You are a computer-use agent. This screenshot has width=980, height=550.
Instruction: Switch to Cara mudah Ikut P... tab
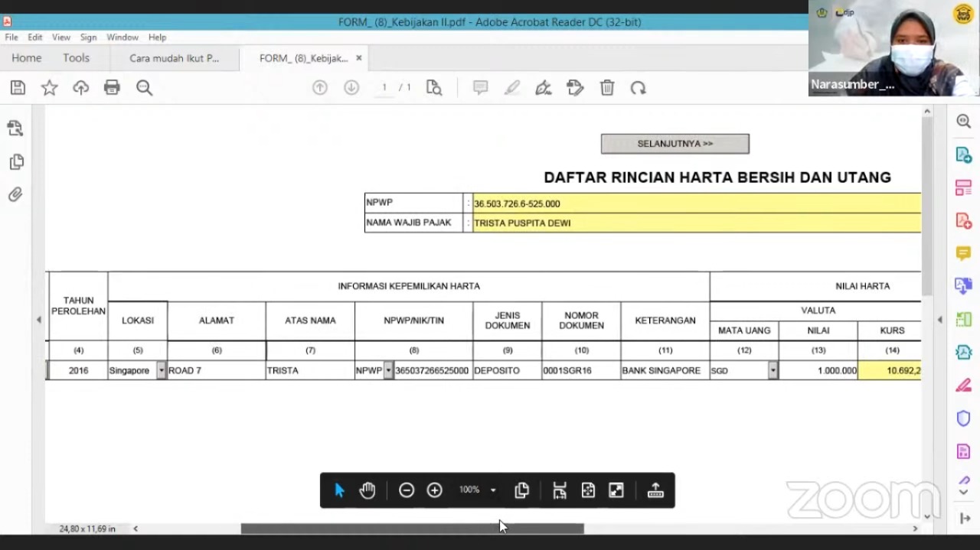tap(174, 58)
